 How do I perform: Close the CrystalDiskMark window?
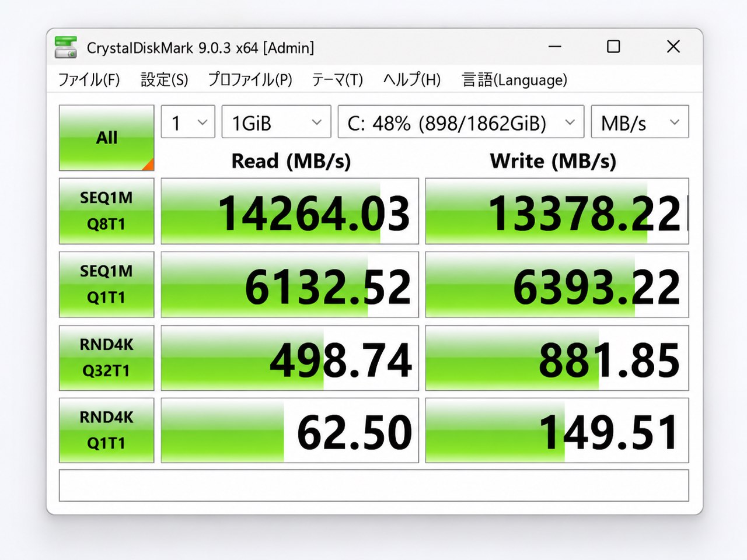(x=673, y=47)
